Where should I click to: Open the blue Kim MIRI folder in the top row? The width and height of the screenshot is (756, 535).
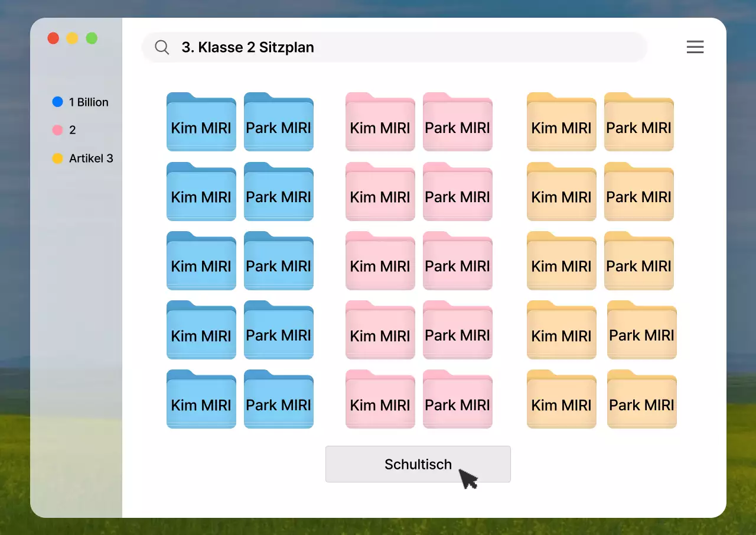[x=201, y=122]
